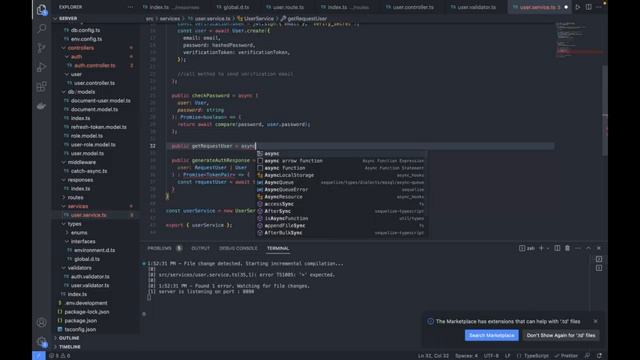Open catch-async.ts in Explorer
The height and width of the screenshot is (360, 640).
tap(89, 171)
